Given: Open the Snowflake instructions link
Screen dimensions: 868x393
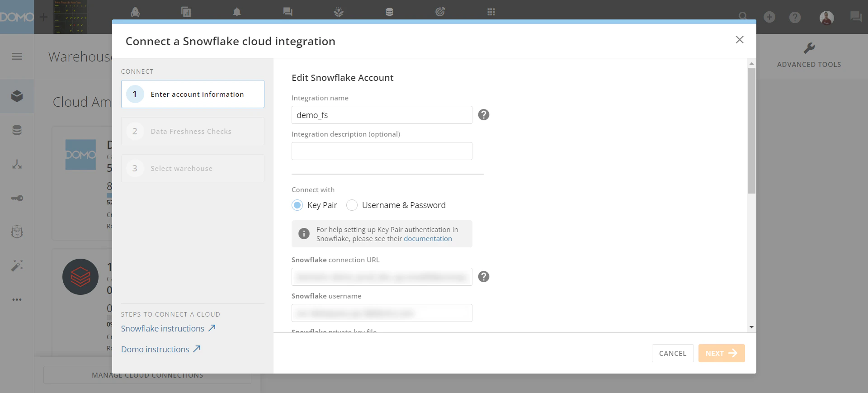Looking at the screenshot, I should coord(168,329).
